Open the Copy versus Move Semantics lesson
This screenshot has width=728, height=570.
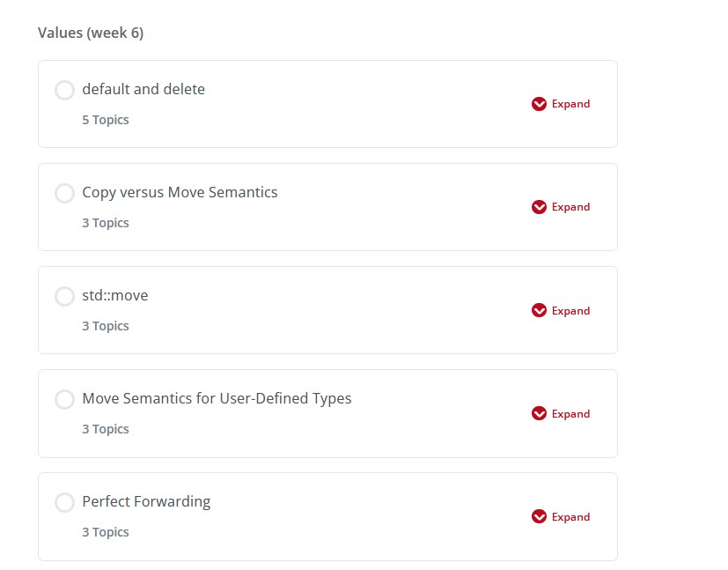[180, 192]
